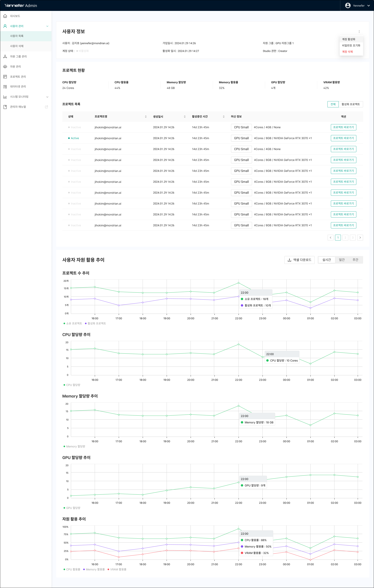Click the dataset management grid icon
The width and height of the screenshot is (374, 588).
pos(5,87)
